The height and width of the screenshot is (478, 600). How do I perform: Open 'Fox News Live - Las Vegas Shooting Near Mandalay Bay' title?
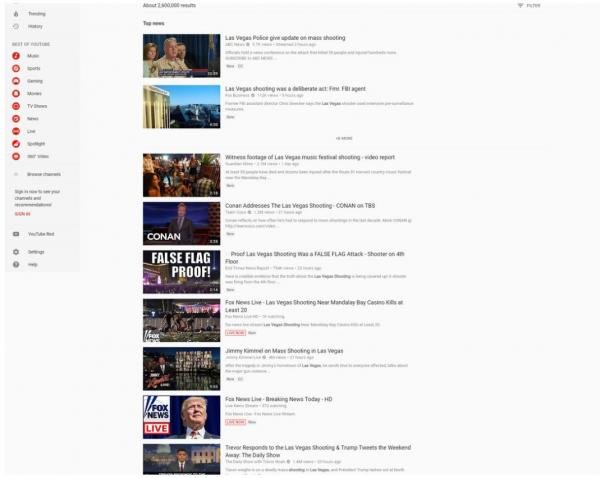point(314,306)
